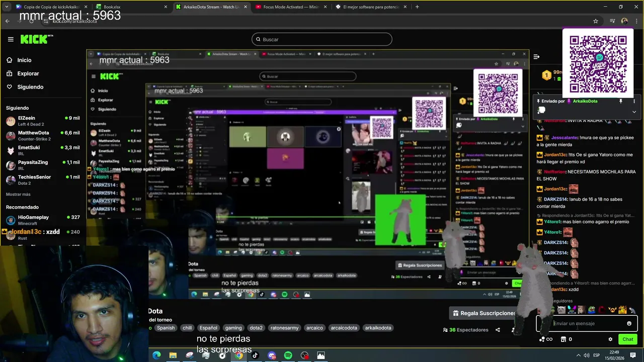
Task: Unpin the pinned chat message
Action: (620, 101)
